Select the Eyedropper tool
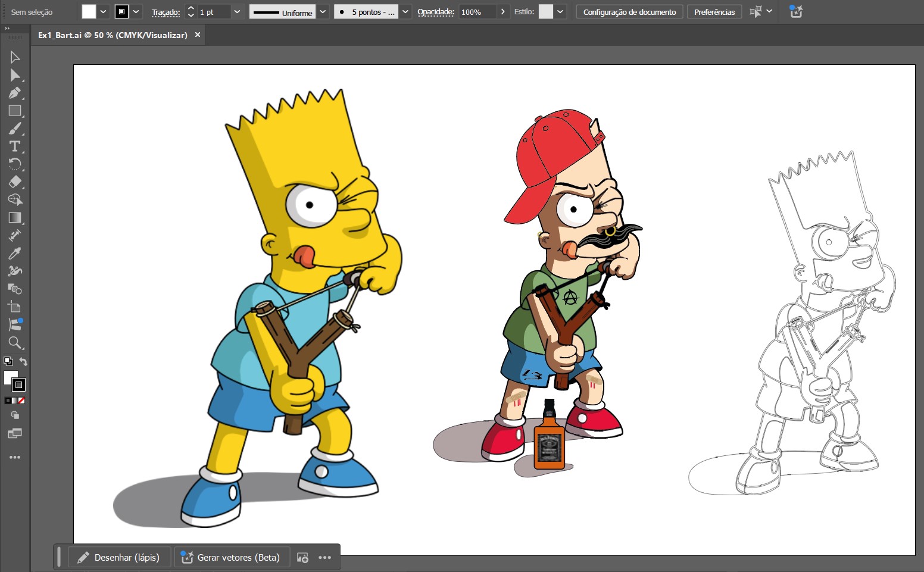 [x=15, y=254]
